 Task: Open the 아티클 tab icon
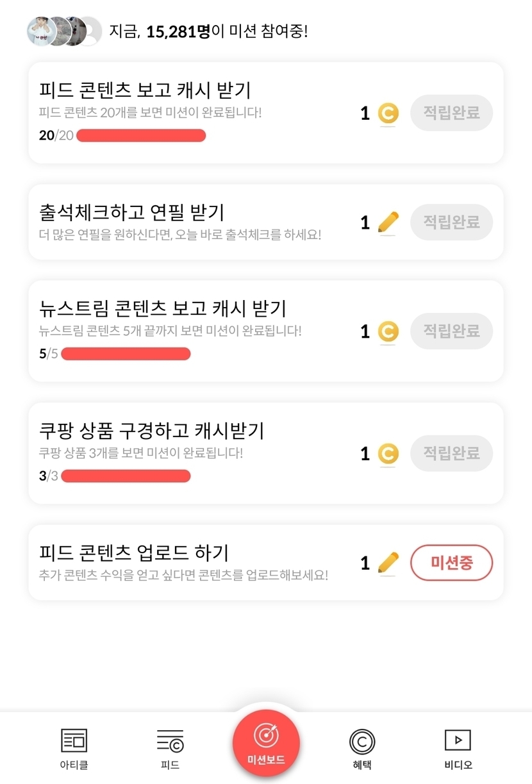74,741
